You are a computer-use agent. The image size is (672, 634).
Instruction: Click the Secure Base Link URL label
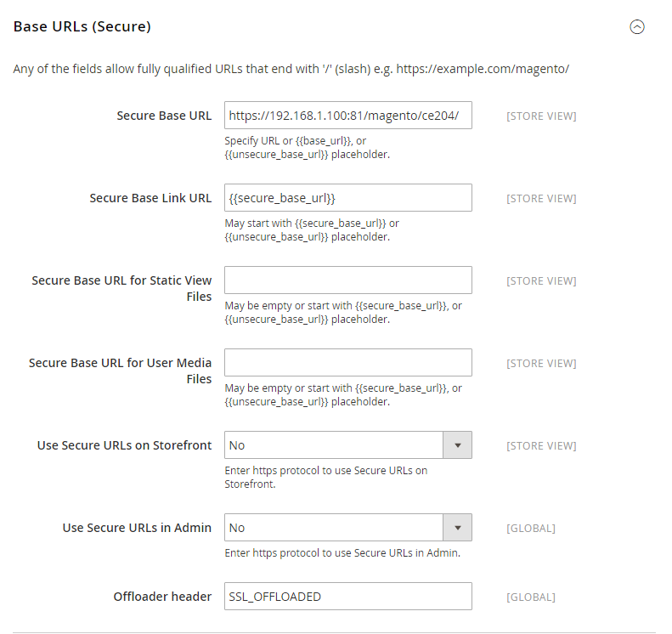(x=150, y=198)
